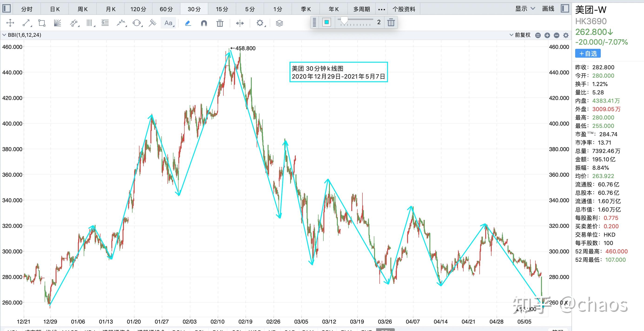Toggle the left sidebar panel icon
Image resolution: width=644 pixels, height=331 pixels.
(x=7, y=8)
